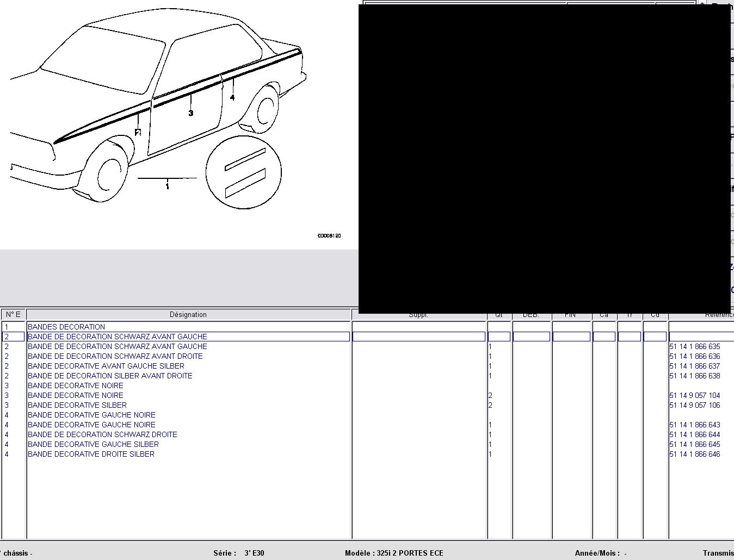Select BANDE DE DECORATION SCHWARZ DROITE row

pos(102,434)
